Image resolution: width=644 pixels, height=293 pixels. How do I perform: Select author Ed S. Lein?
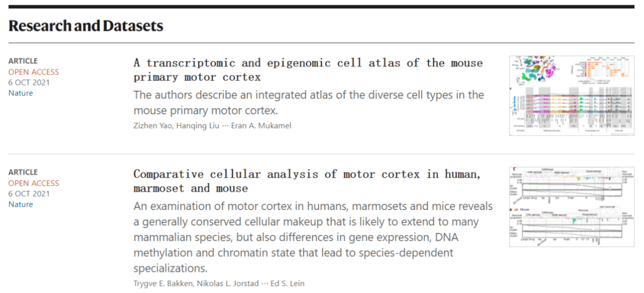coord(287,283)
